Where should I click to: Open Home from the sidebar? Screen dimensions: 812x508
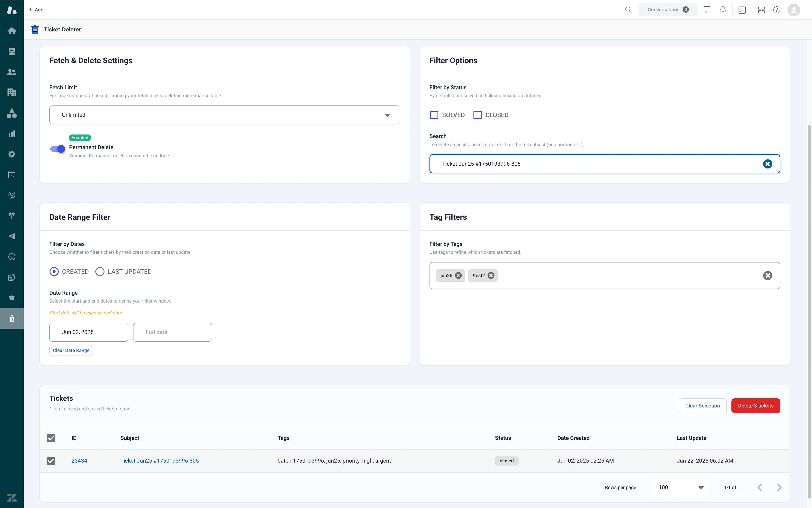(x=12, y=31)
